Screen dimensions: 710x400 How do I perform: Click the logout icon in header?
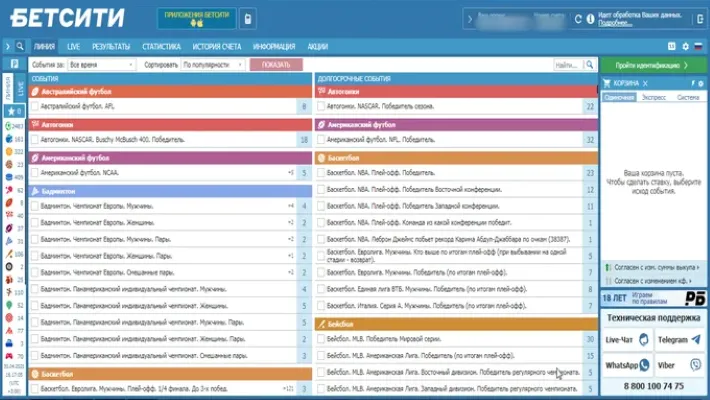[700, 19]
